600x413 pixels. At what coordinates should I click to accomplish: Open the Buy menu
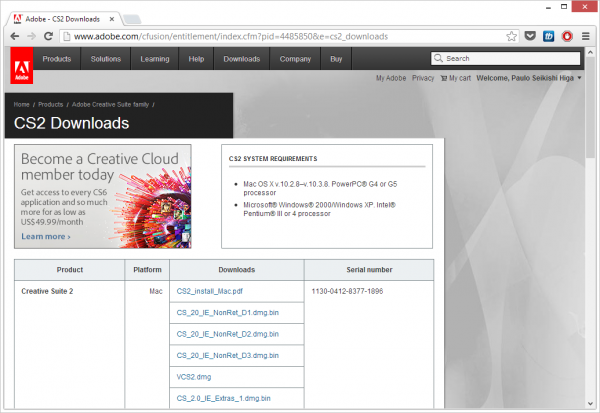336,59
